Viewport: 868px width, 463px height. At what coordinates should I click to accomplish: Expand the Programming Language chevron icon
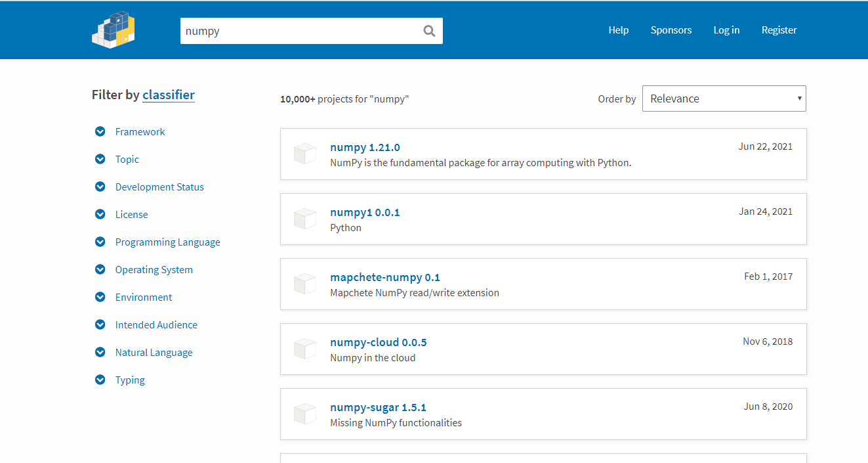pos(100,242)
